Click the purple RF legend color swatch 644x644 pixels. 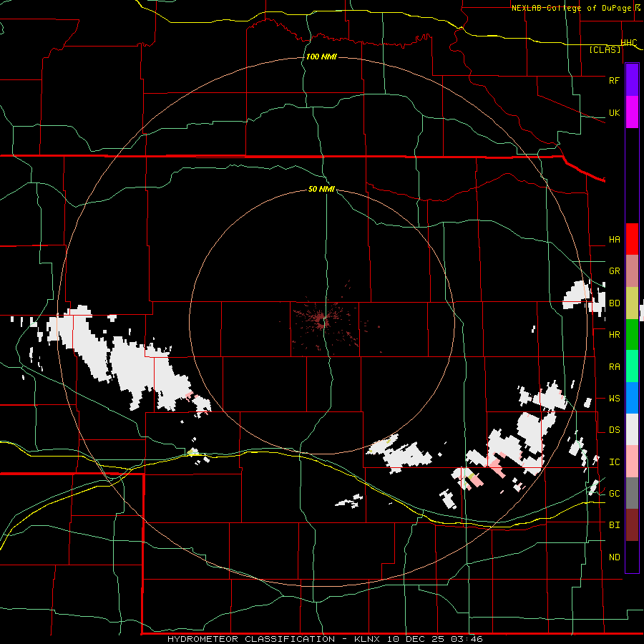point(632,80)
